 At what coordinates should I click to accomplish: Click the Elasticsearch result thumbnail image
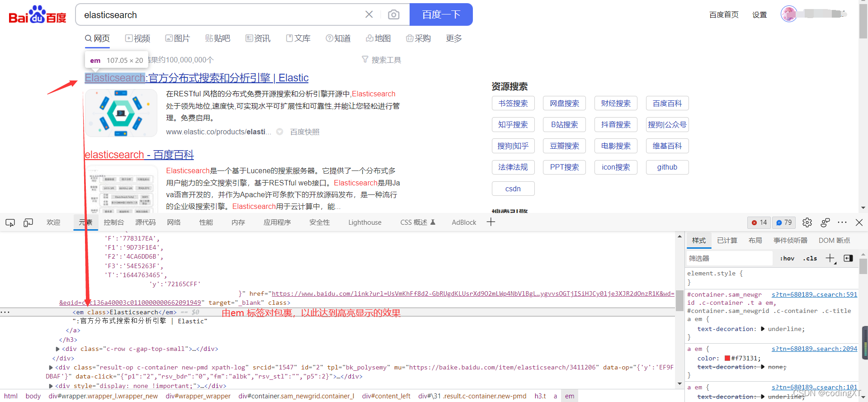[x=121, y=113]
